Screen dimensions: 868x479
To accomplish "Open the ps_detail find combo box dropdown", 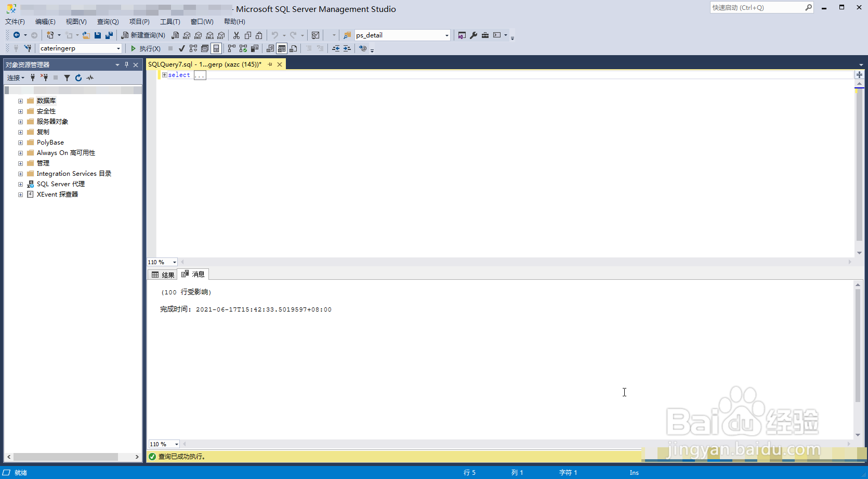I will (446, 35).
